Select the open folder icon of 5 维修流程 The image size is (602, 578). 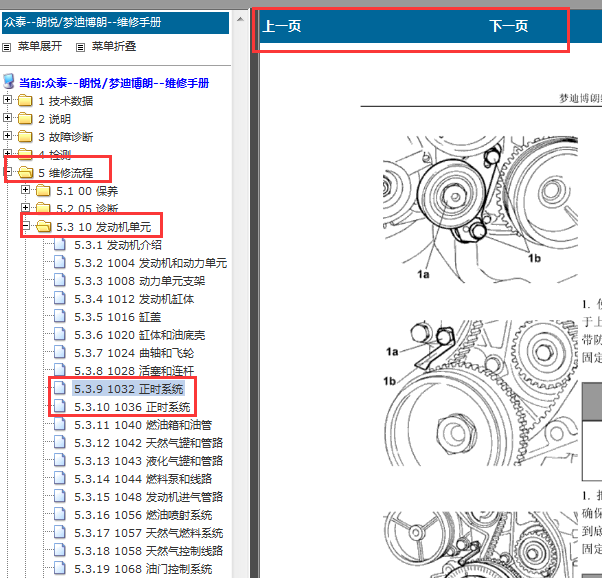pos(26,172)
